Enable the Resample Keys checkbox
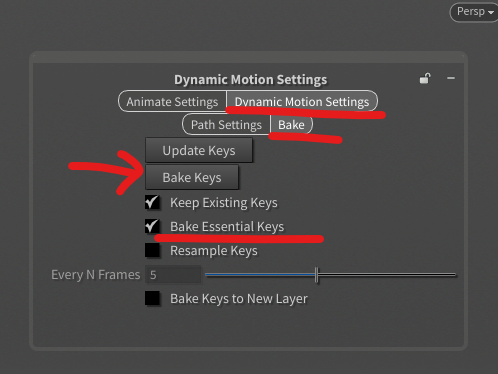This screenshot has height=374, width=498. pos(152,250)
